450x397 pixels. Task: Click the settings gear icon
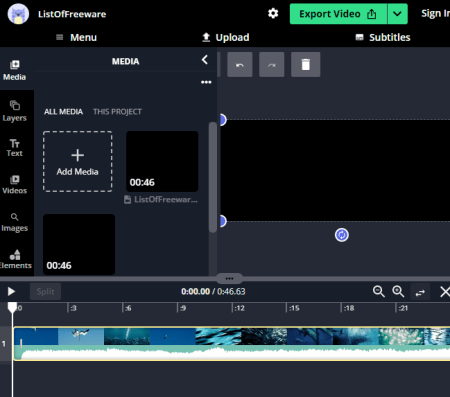[x=273, y=14]
